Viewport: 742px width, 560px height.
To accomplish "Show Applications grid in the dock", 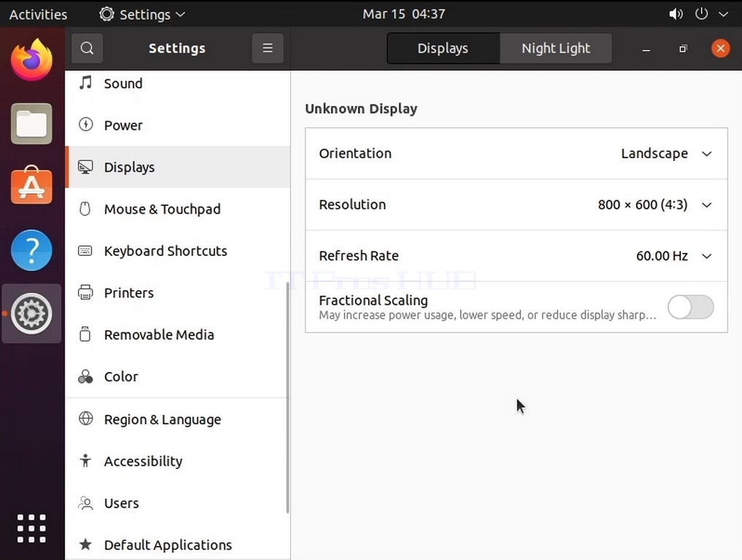I will click(x=31, y=529).
